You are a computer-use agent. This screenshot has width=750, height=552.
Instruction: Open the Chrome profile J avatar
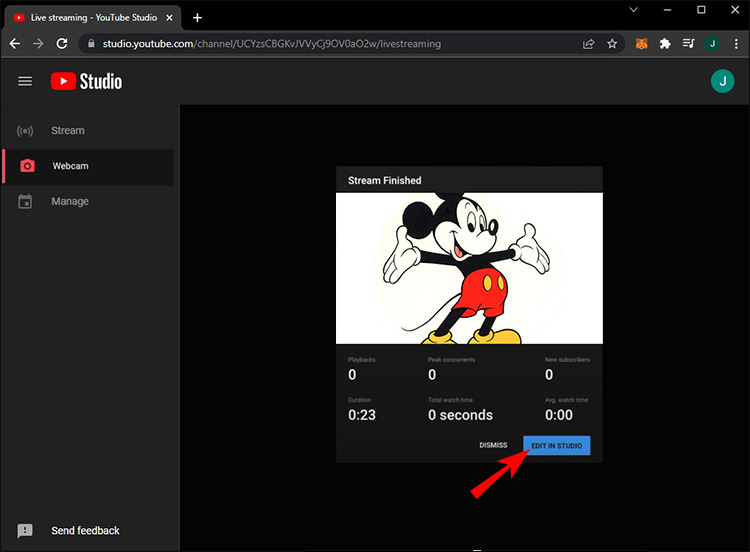(x=712, y=44)
